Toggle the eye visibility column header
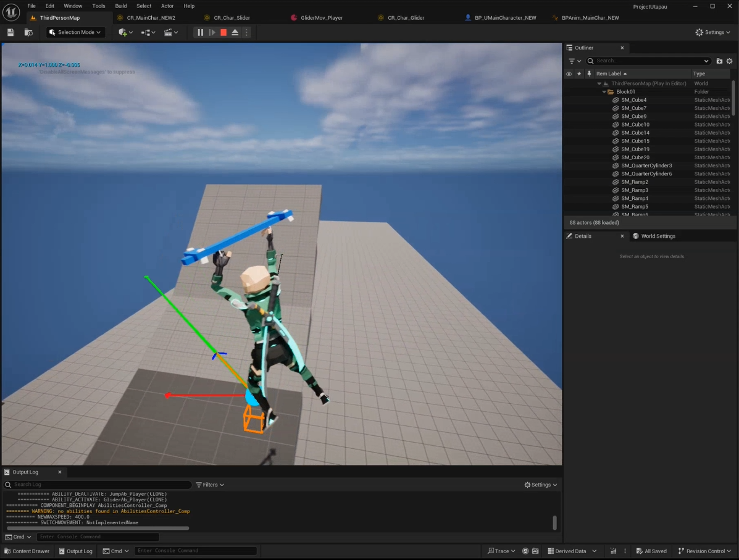Viewport: 739px width, 560px height. [569, 73]
